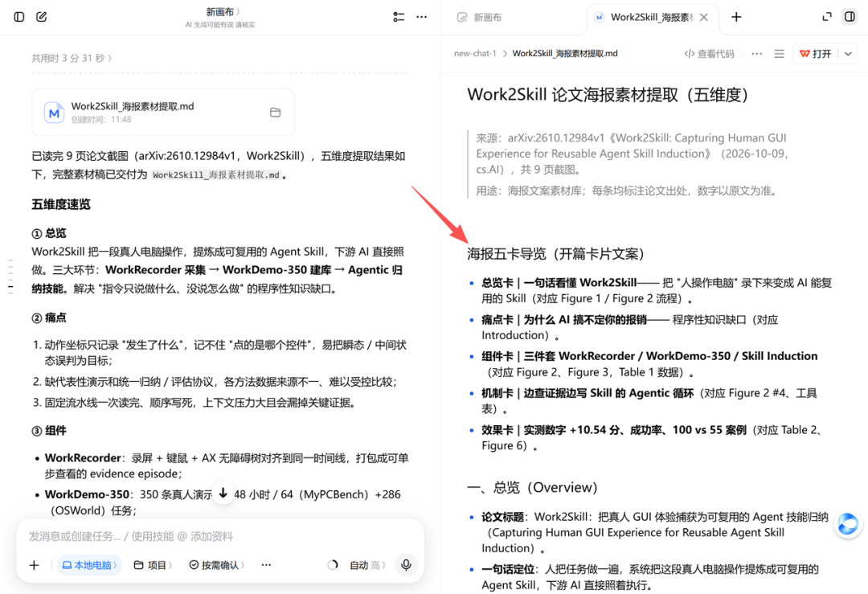Switch to the Work2Skill_海报素材 tab
The height and width of the screenshot is (594, 868).
(645, 17)
